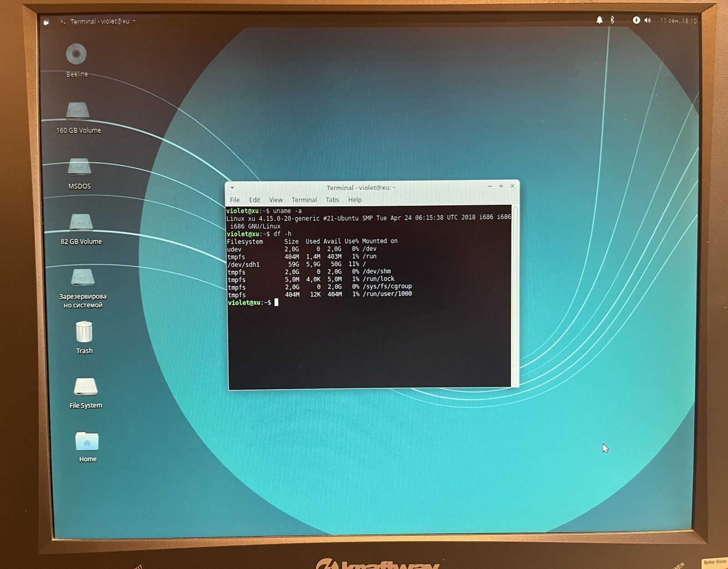Click the '/dev/sdh1' filesystem entry

click(243, 264)
